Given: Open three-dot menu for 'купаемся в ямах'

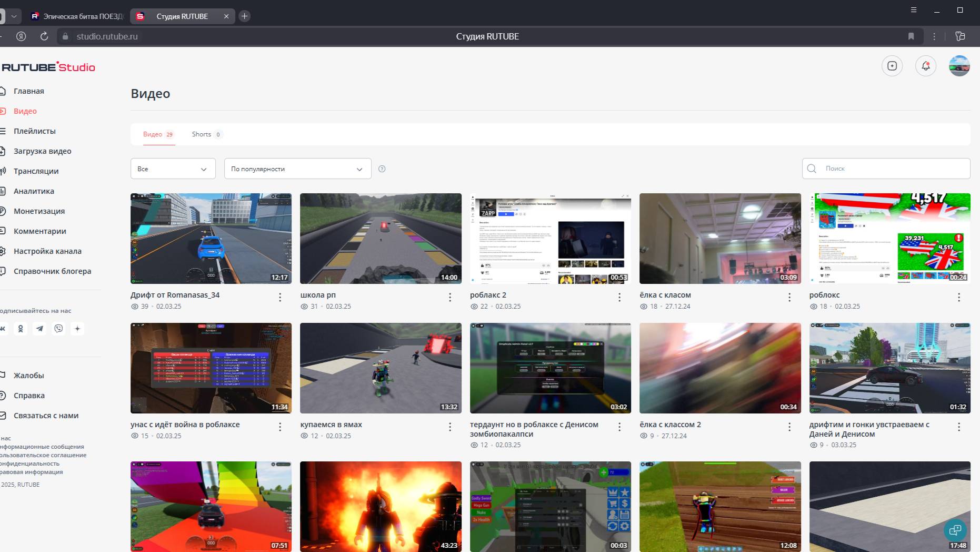Looking at the screenshot, I should (450, 427).
